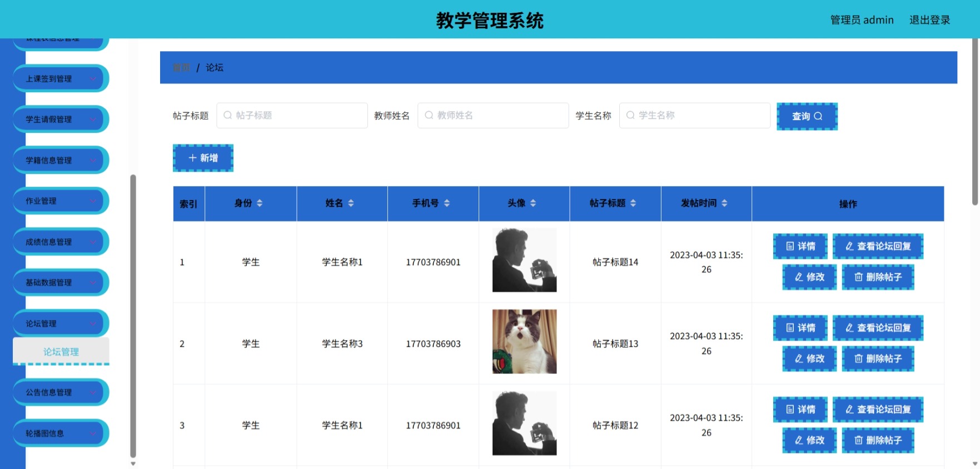This screenshot has height=469, width=980.
Task: Click 修改 for 帖子标题13
Action: [x=809, y=358]
